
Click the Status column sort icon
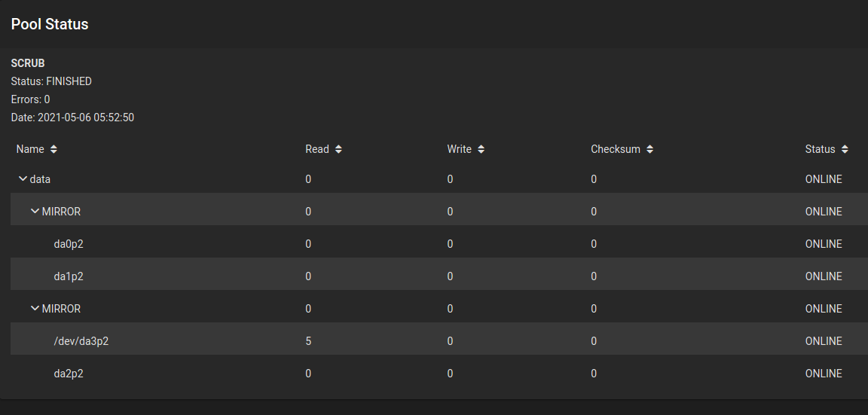point(845,149)
